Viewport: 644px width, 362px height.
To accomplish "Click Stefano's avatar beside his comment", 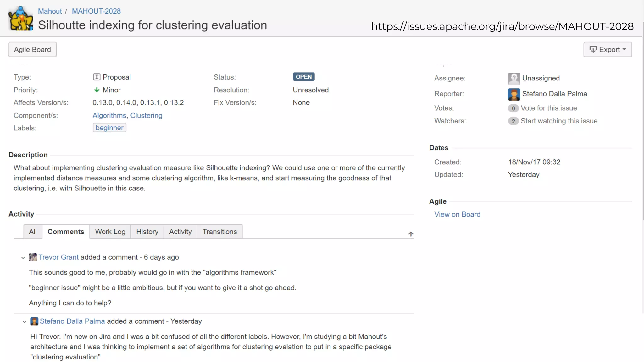I will [x=34, y=321].
